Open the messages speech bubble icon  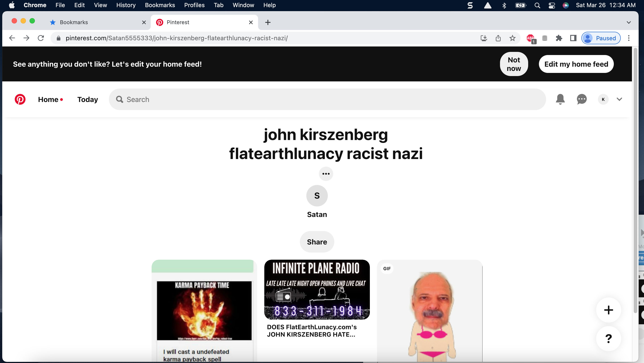point(582,100)
